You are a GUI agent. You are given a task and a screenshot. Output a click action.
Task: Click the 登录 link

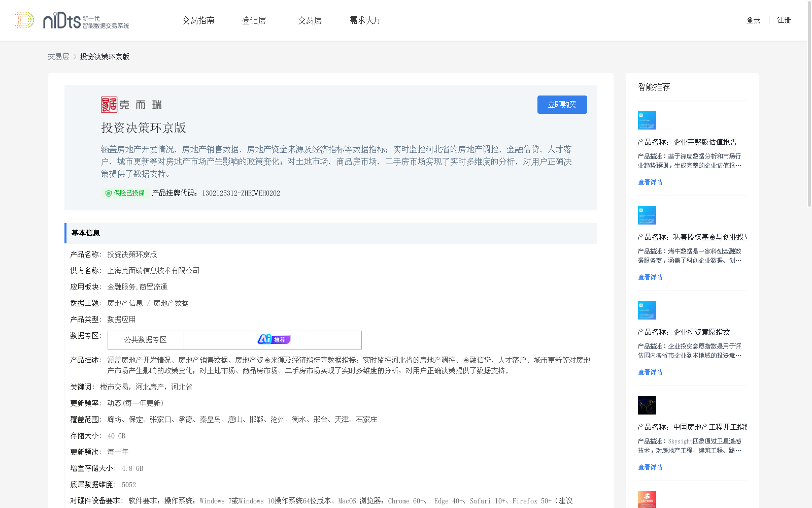[x=753, y=20]
